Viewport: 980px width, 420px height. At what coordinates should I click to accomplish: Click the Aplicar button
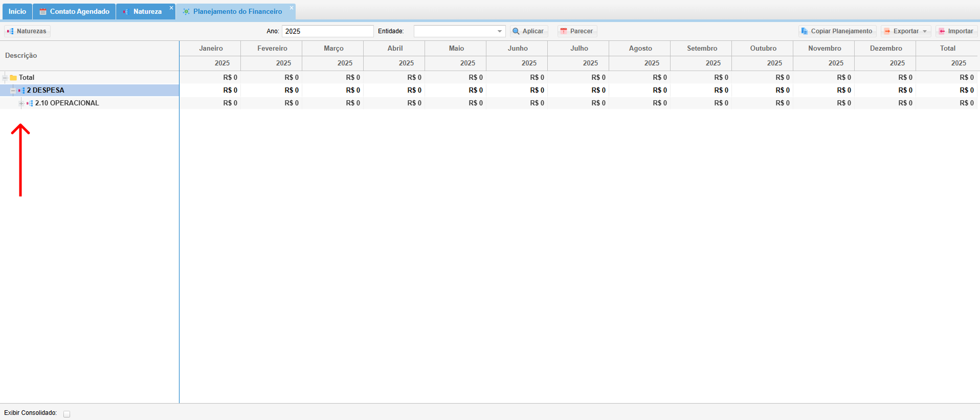pos(529,31)
